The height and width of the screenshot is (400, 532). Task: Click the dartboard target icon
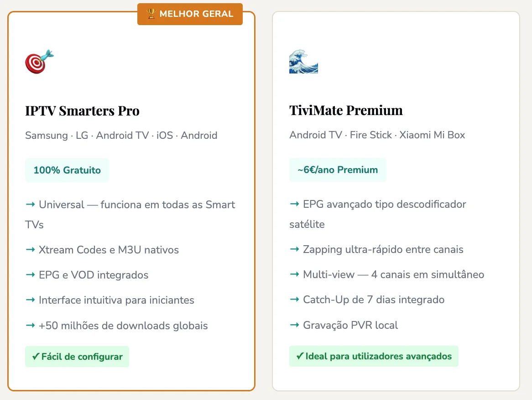(x=39, y=62)
